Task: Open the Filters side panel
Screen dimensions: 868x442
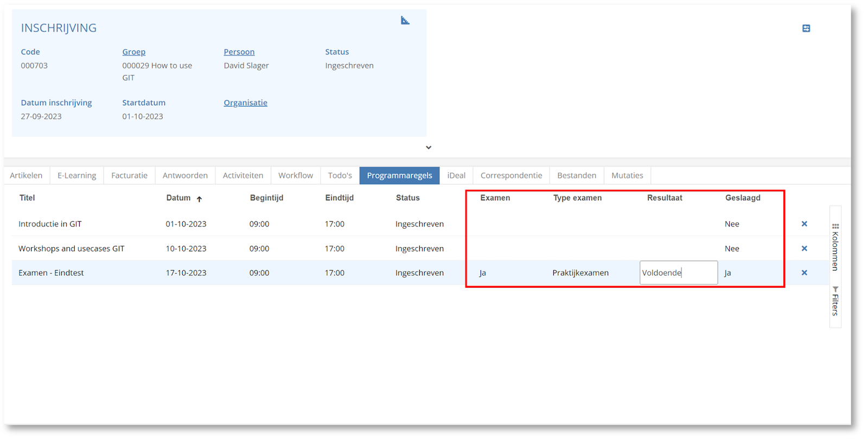Action: point(835,301)
